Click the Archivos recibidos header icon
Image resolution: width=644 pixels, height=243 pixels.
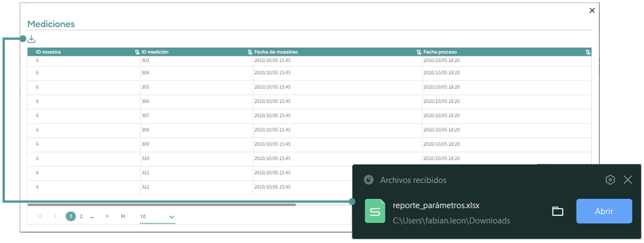coord(369,180)
